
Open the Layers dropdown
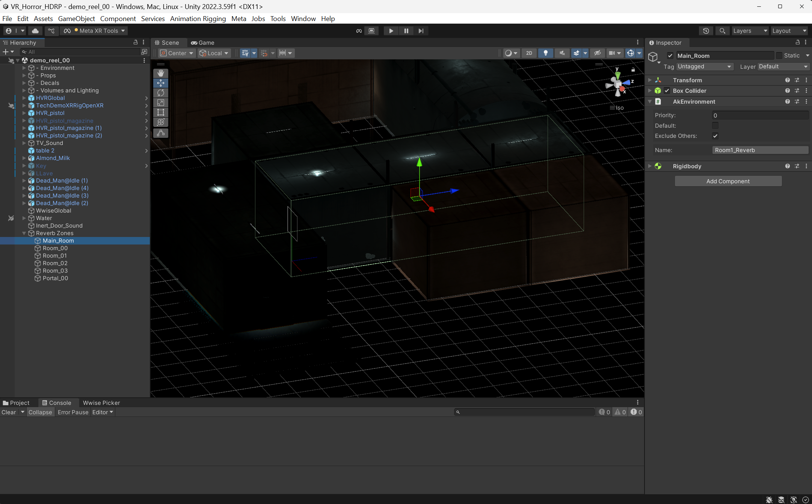[x=750, y=31]
